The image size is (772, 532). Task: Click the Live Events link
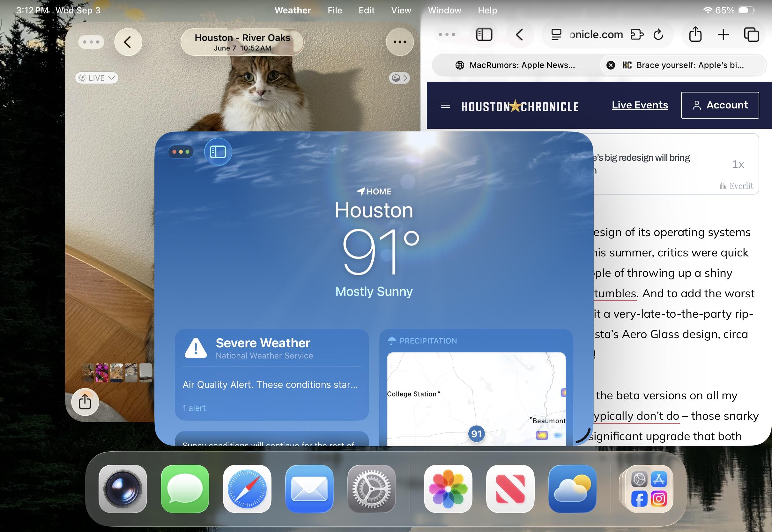[640, 105]
